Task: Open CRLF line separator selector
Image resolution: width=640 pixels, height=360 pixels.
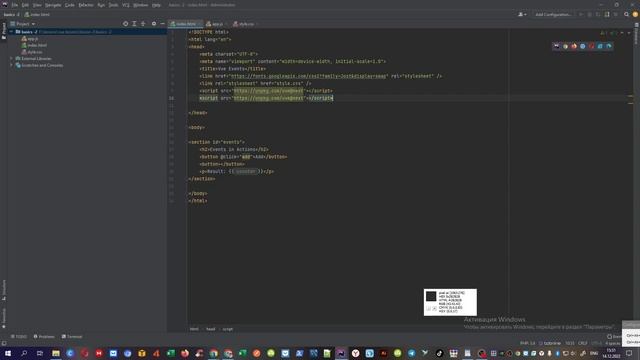Action: [582, 343]
